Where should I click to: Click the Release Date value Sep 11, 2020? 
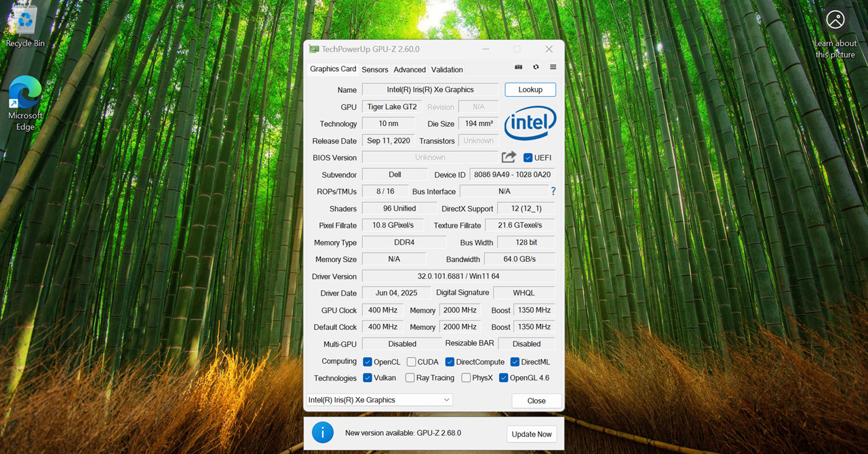(x=389, y=141)
